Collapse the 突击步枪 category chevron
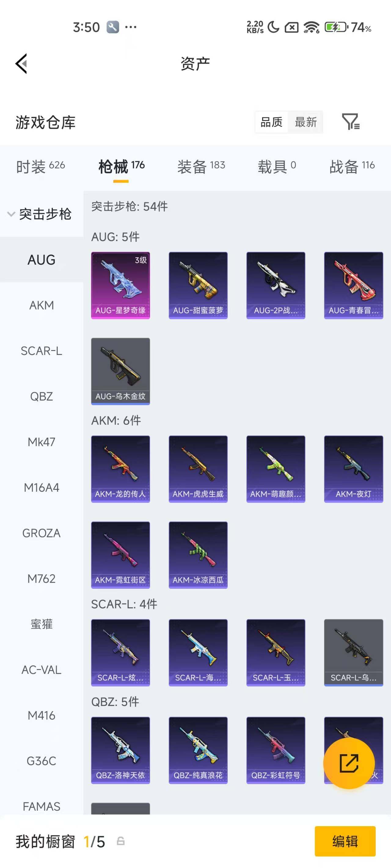 pos(11,214)
